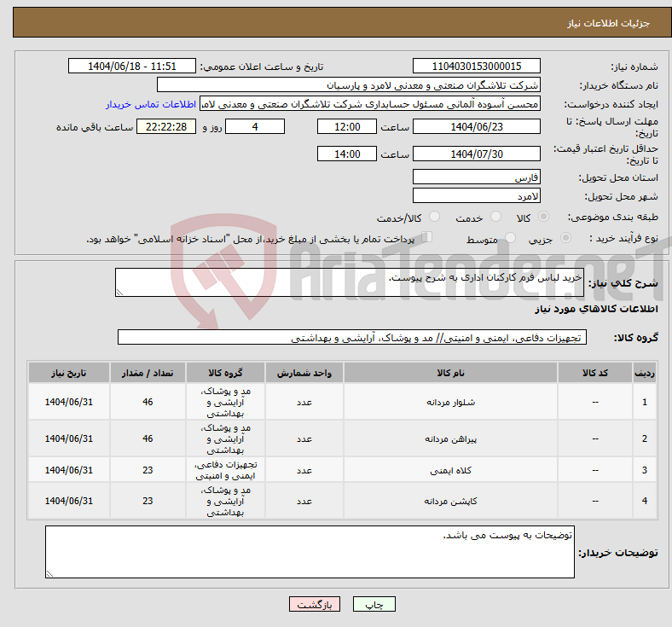Click the گروه کالا table column header
This screenshot has width=672, height=627.
pyautogui.click(x=225, y=373)
